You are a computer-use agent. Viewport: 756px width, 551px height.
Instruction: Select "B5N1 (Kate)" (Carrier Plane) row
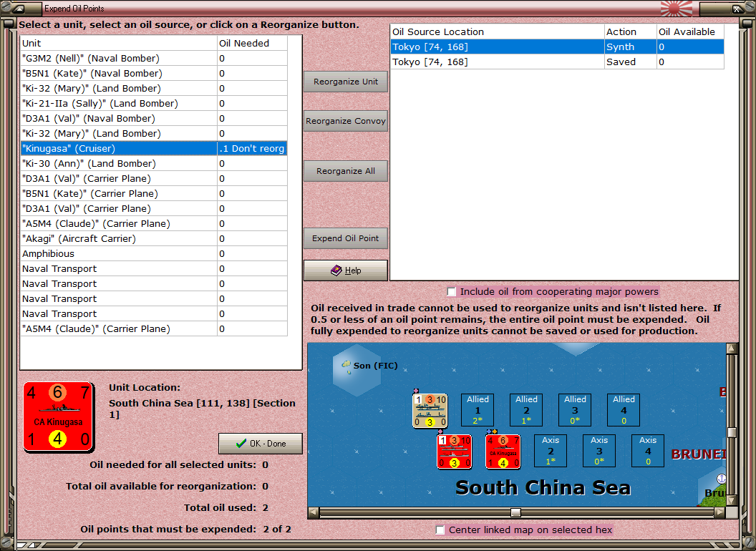pyautogui.click(x=154, y=194)
